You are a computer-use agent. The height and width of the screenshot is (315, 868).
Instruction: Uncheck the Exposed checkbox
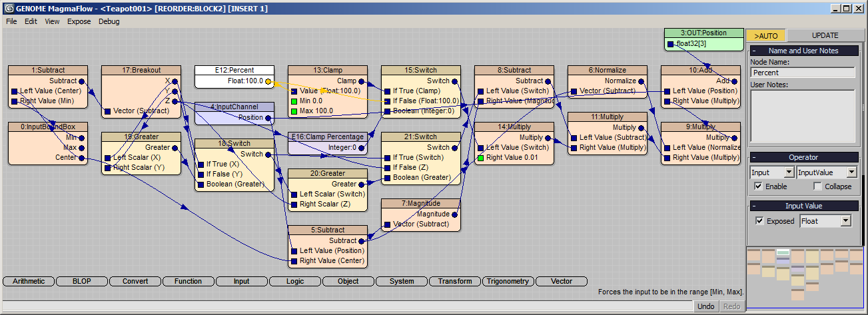(x=759, y=221)
